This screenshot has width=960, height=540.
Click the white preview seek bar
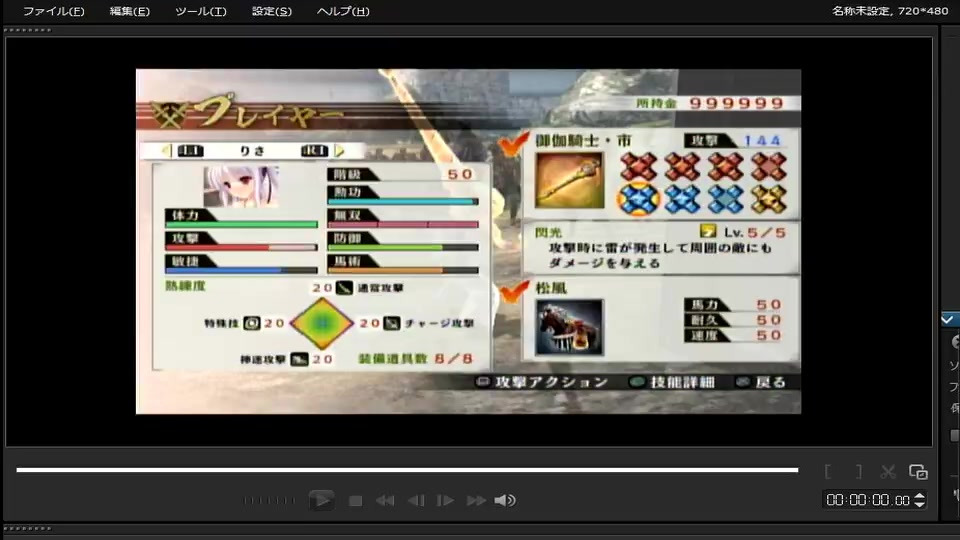click(407, 470)
